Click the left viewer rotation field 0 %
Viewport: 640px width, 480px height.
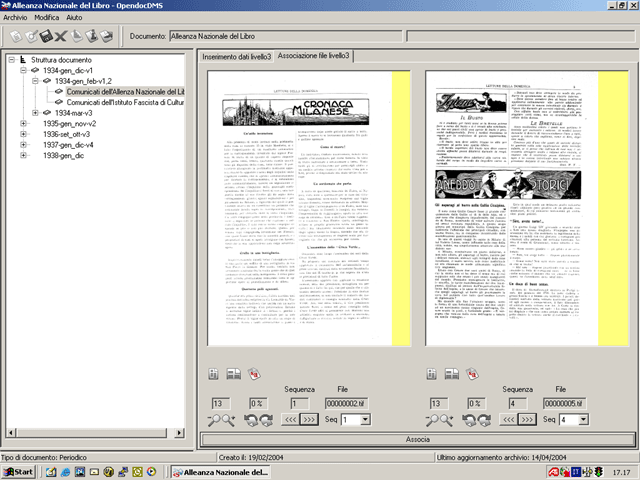point(258,404)
